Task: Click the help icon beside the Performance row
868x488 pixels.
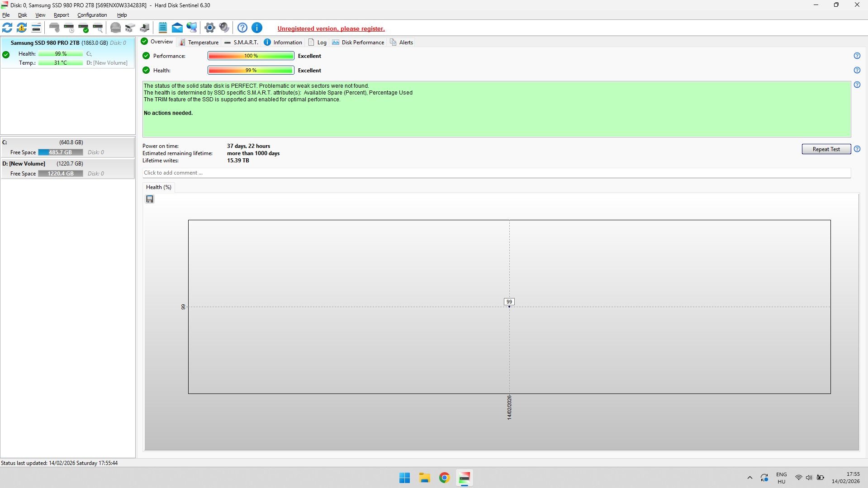Action: click(857, 56)
